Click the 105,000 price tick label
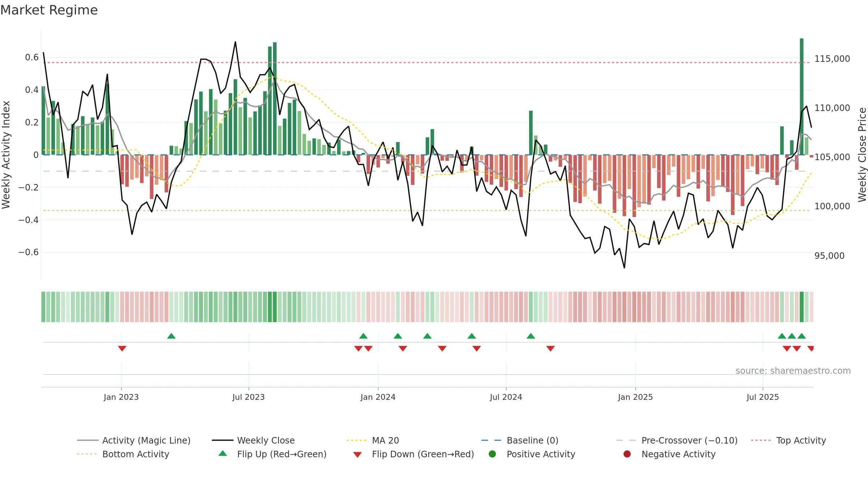The image size is (868, 488). click(832, 157)
